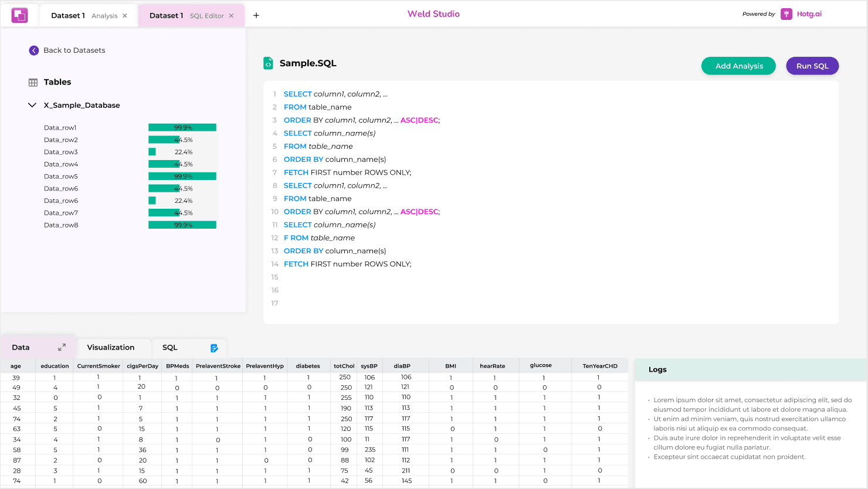868x489 pixels.
Task: Open the Hotg.ai link
Action: [x=809, y=14]
